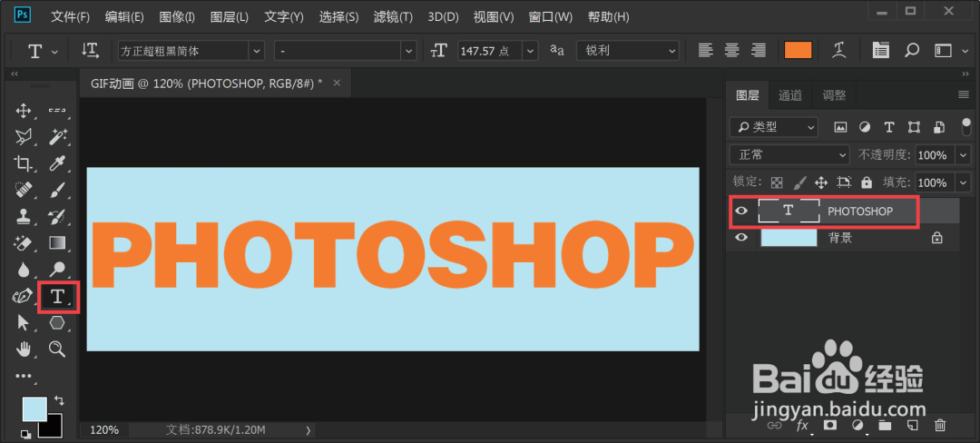980x443 pixels.
Task: Open the 不透明度 opacity slider arrow
Action: tap(963, 154)
